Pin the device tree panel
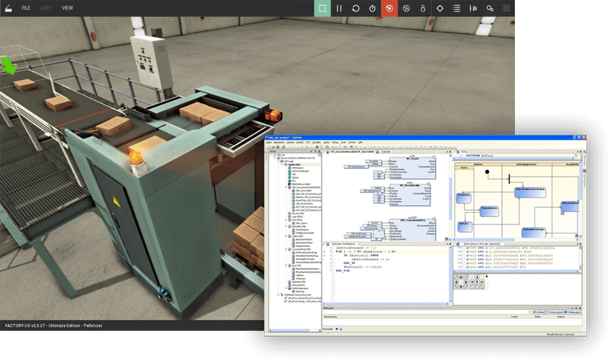The height and width of the screenshot is (364, 613). [315, 151]
